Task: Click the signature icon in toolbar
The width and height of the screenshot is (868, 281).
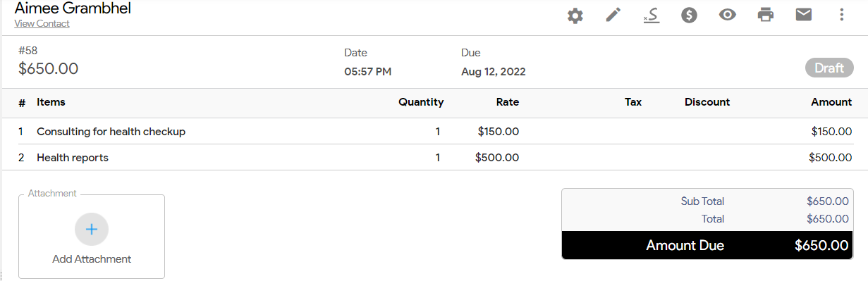Action: point(652,15)
